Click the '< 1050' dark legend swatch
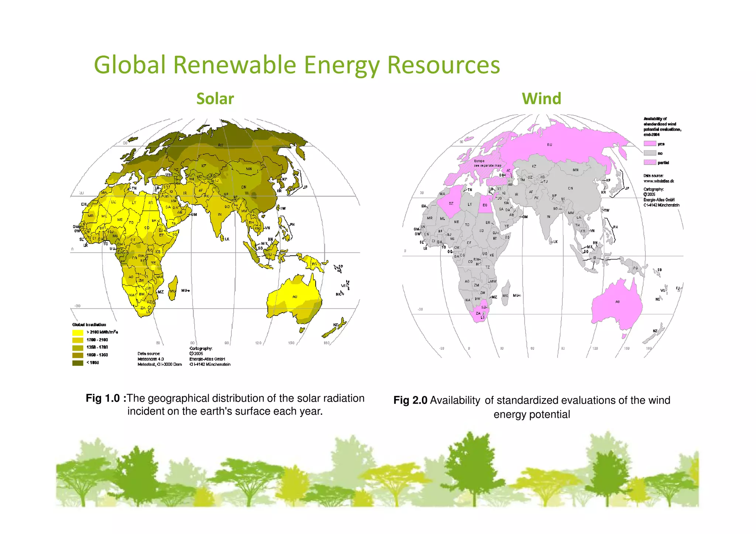Screen dimensions: 756x534 click(x=78, y=363)
